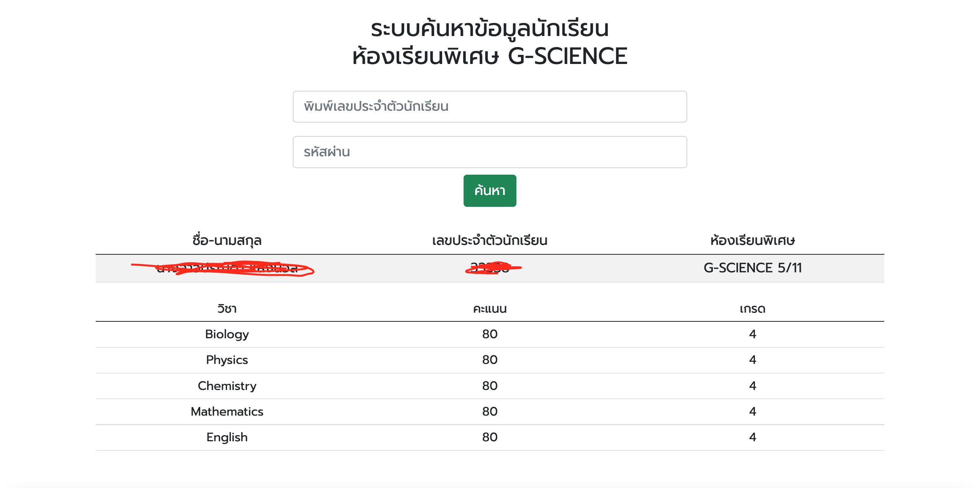980x488 pixels.
Task: Click the วิชา subject column header
Action: 227,309
